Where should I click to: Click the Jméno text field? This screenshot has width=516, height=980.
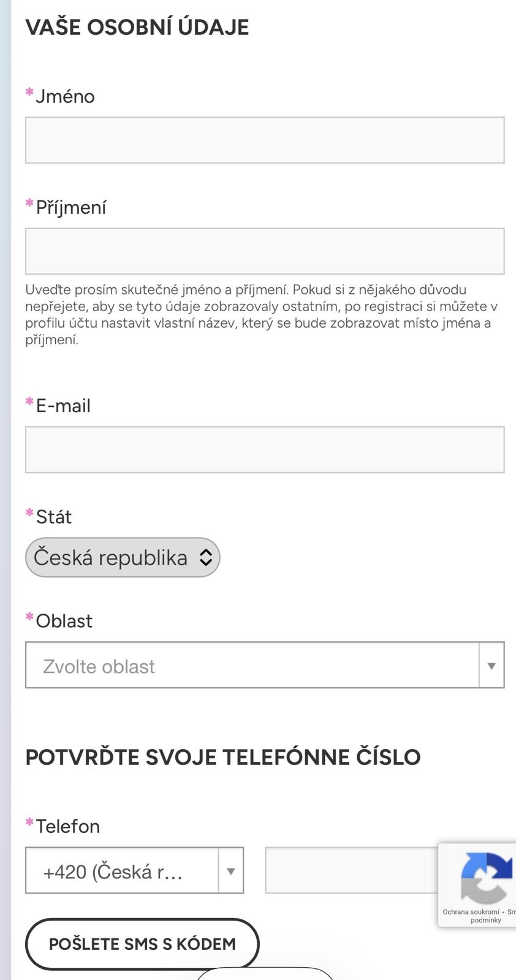(264, 140)
